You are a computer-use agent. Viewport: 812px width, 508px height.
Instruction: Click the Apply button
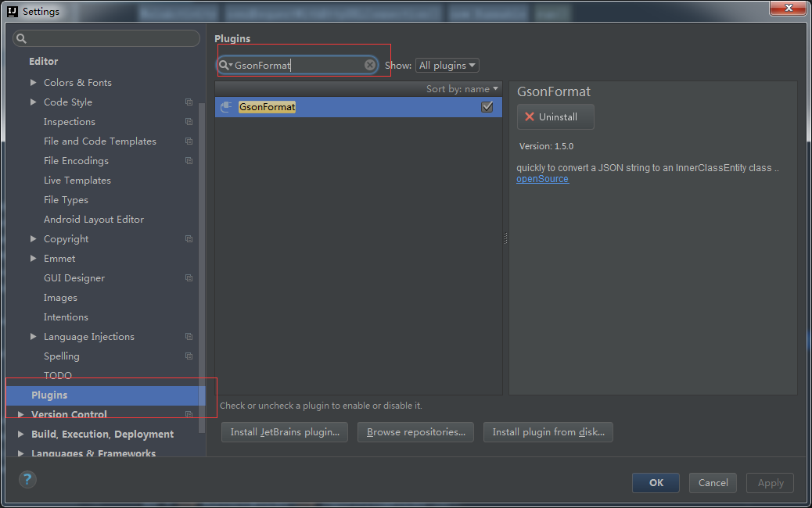(770, 483)
